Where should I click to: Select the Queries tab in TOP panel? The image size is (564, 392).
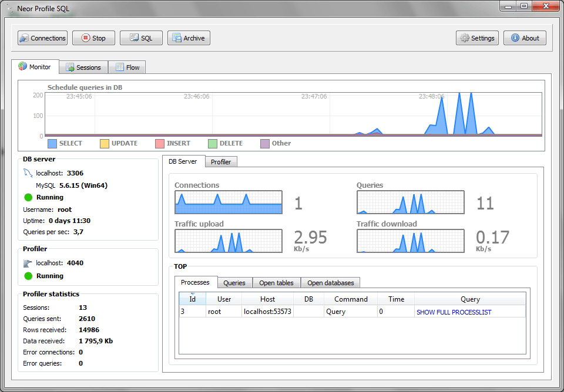click(x=234, y=283)
